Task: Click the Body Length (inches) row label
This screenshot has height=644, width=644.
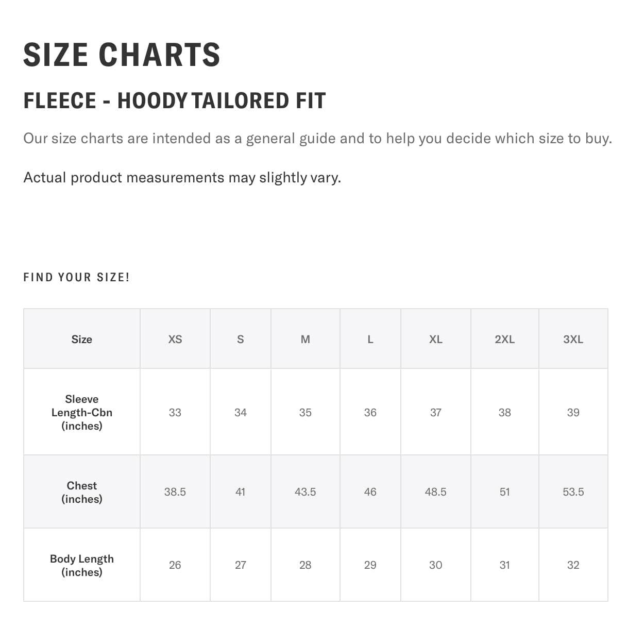Action: point(82,565)
